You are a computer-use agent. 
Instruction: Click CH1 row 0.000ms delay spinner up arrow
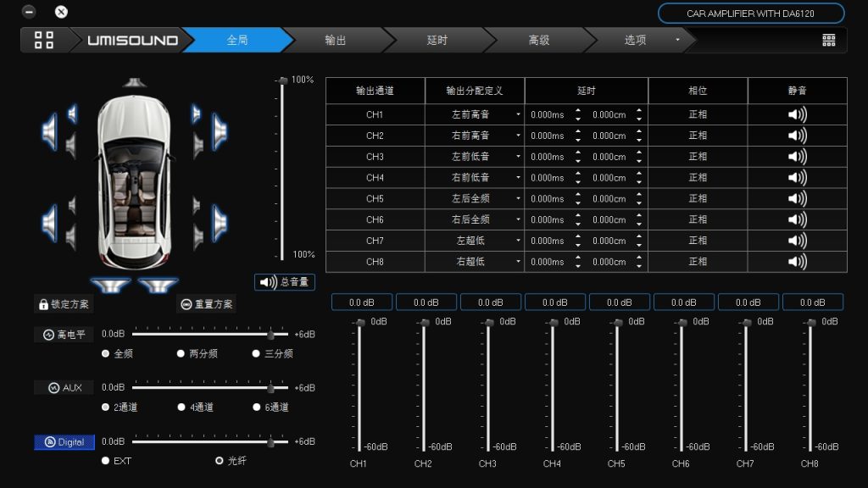tap(578, 110)
